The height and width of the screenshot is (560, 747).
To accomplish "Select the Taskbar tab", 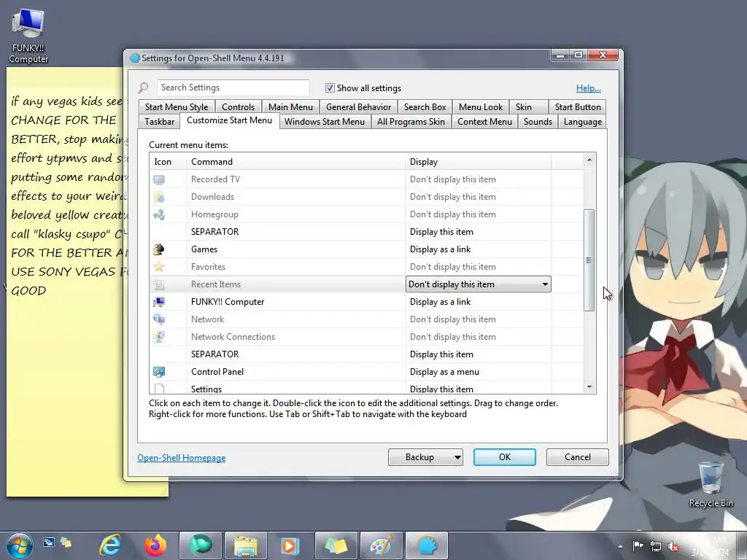I will (160, 122).
